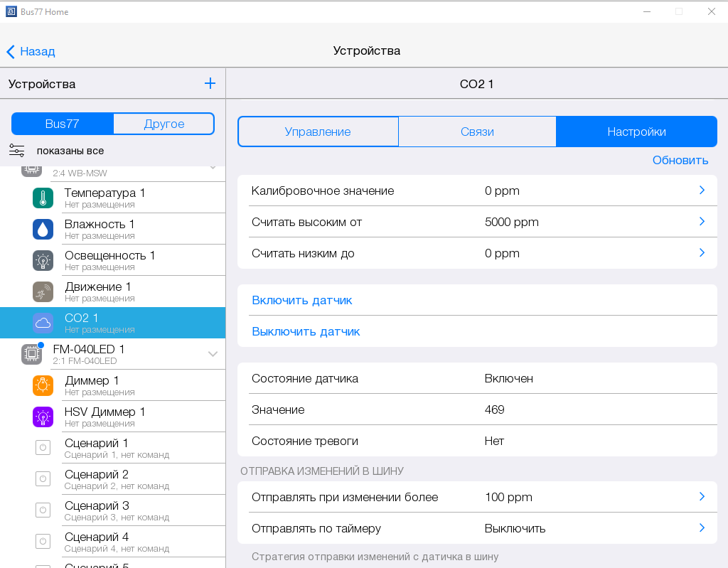Open Калибровочное значение setting chevron
Viewport: 728px width, 568px height.
click(x=701, y=191)
